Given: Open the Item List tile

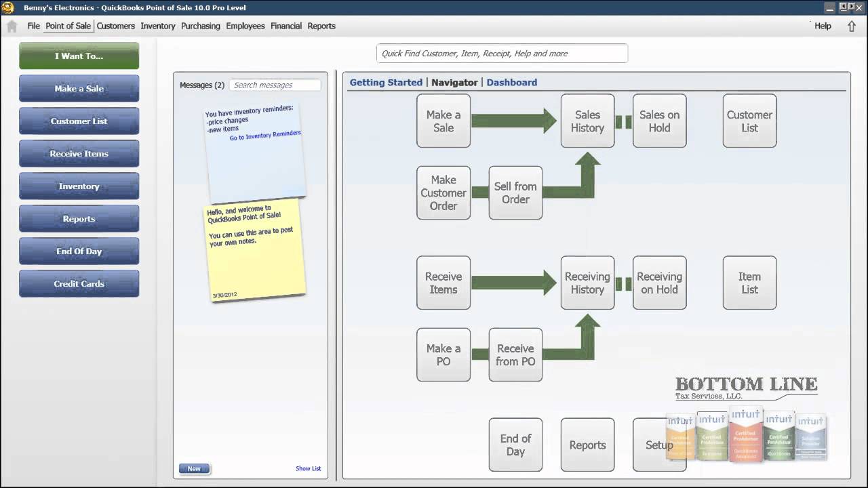Looking at the screenshot, I should point(749,283).
